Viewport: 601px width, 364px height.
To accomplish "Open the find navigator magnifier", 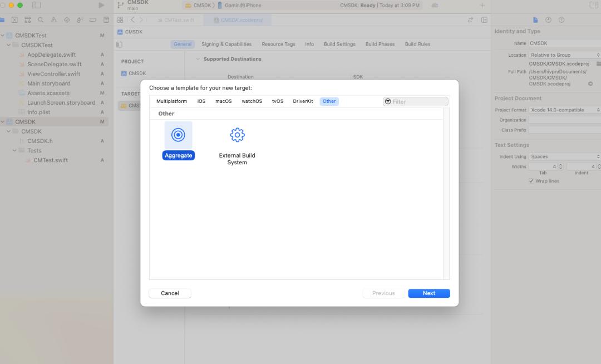I will [41, 20].
